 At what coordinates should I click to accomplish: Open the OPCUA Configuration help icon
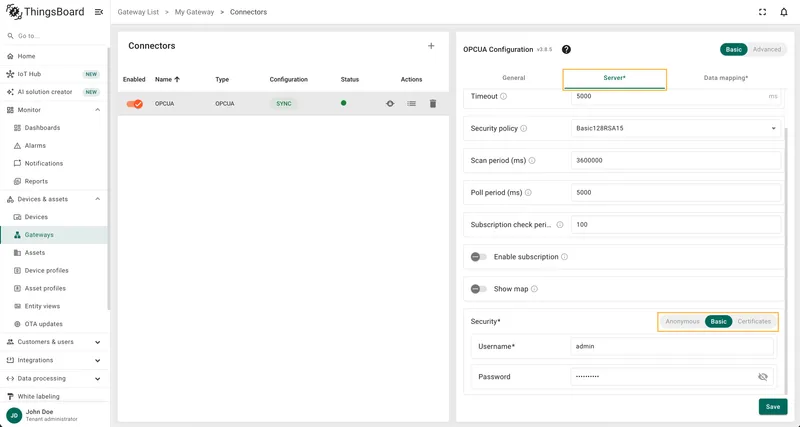566,49
